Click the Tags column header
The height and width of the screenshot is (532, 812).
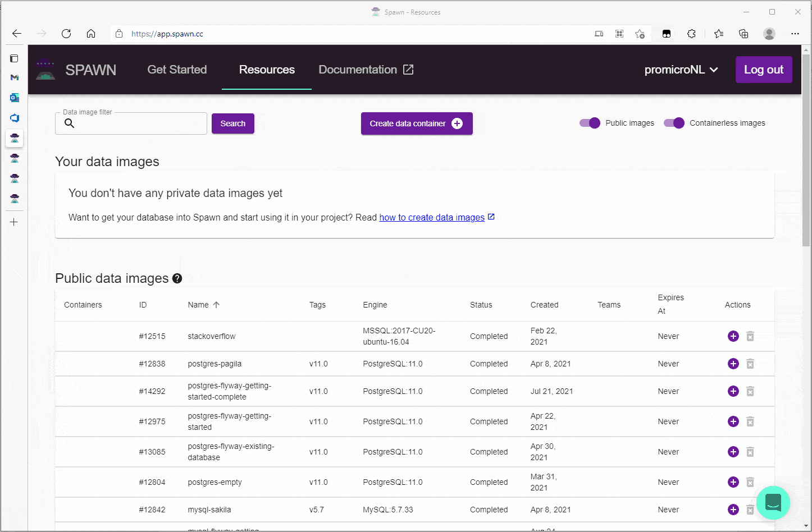[317, 305]
